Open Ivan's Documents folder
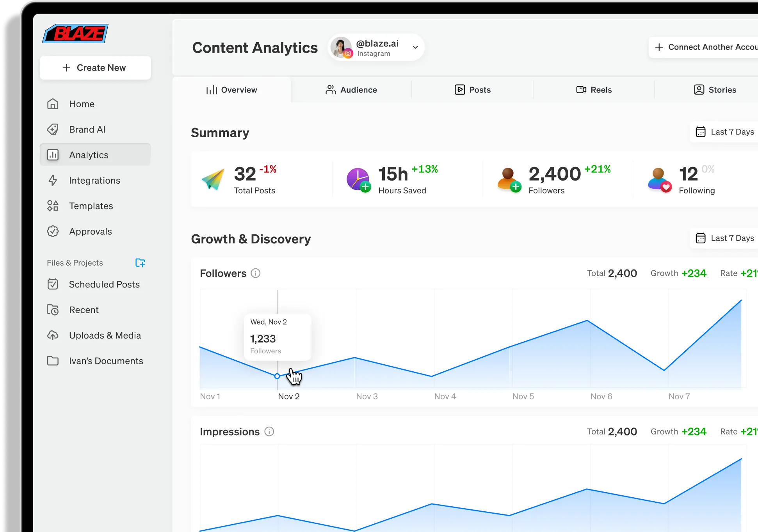This screenshot has width=758, height=532. tap(106, 361)
